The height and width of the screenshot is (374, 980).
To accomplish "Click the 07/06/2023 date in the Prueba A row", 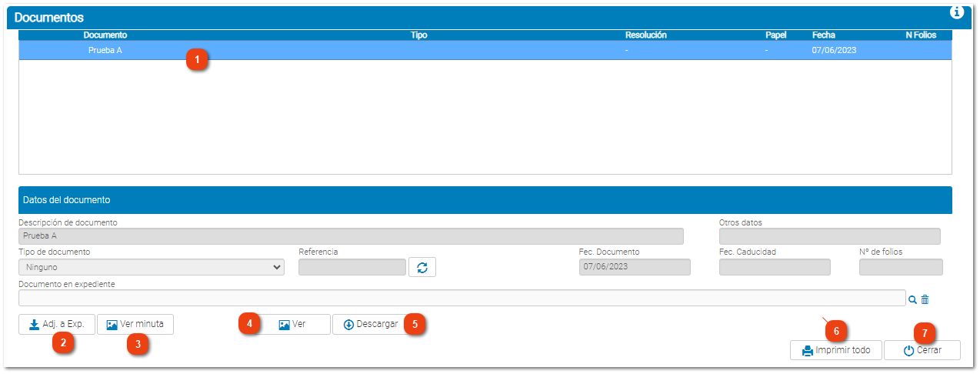I will pos(834,50).
